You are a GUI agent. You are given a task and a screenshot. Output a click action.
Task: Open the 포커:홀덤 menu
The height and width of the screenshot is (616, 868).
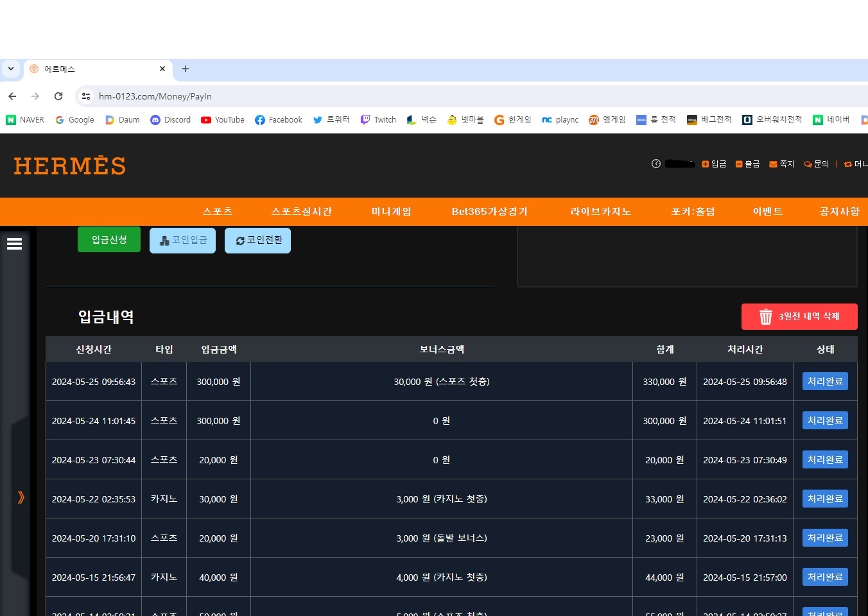point(693,212)
